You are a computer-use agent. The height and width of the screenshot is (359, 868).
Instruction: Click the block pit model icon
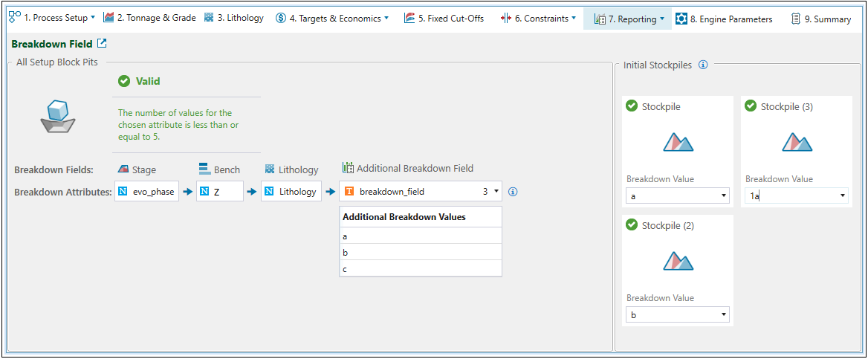pyautogui.click(x=56, y=117)
